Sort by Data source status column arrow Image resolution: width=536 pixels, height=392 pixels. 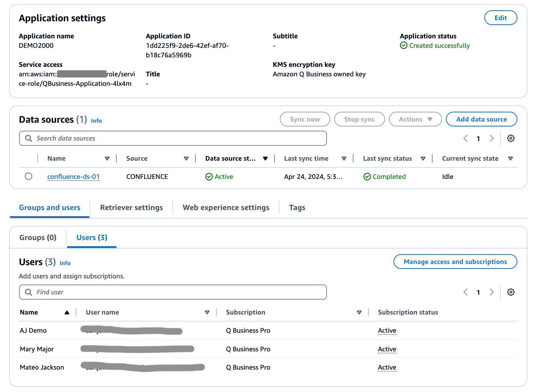(265, 159)
